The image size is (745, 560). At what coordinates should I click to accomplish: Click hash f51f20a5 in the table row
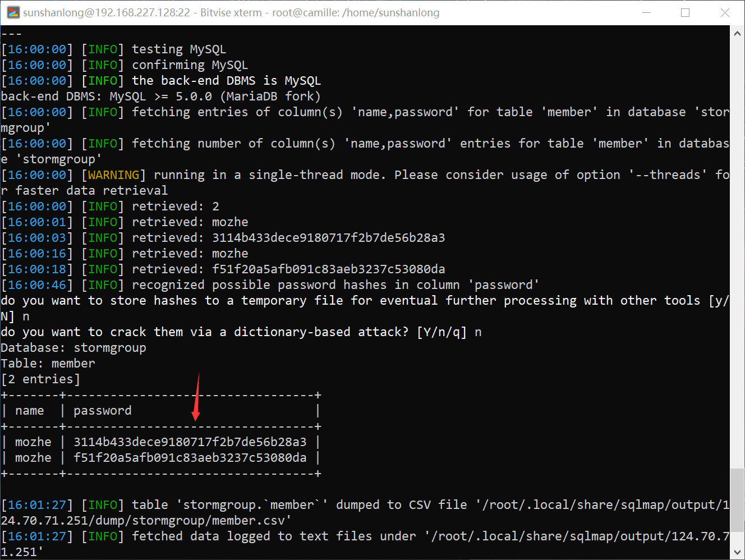point(190,458)
